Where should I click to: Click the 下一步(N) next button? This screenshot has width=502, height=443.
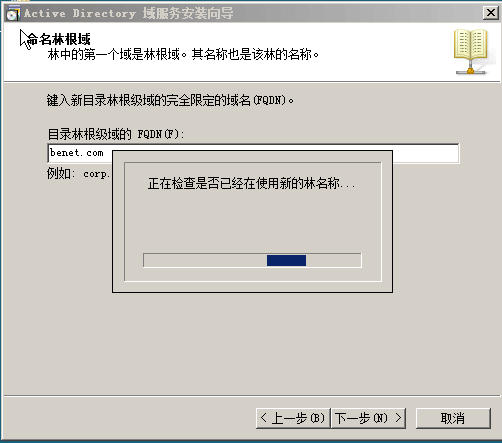pyautogui.click(x=368, y=418)
